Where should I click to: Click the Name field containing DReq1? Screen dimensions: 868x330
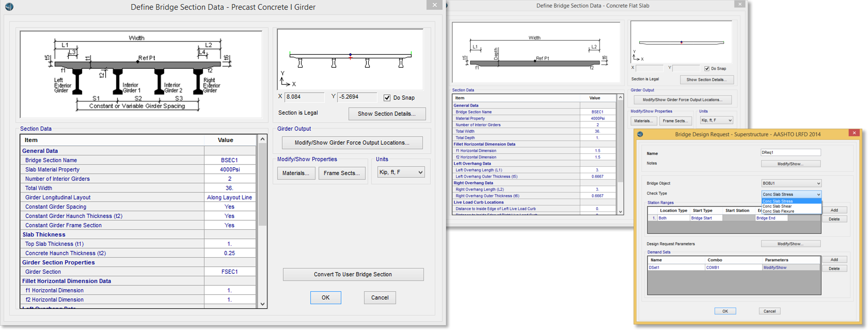point(790,152)
